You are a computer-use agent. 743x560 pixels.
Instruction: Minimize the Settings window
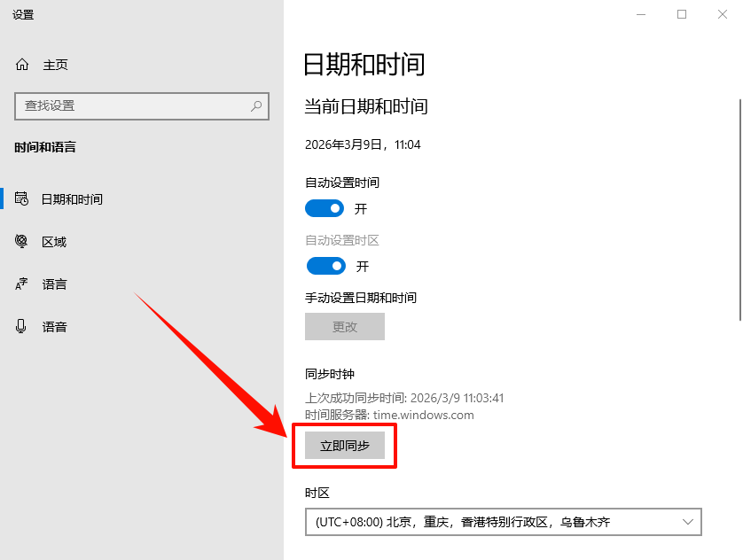640,14
